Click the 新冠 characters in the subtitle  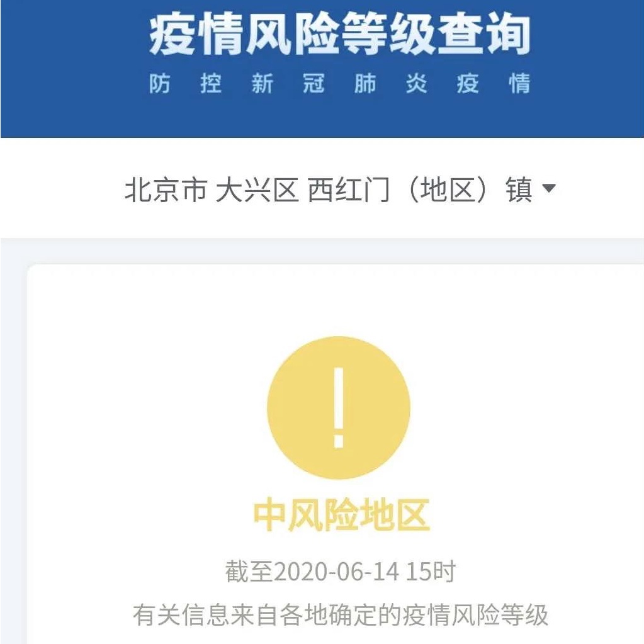(x=288, y=83)
